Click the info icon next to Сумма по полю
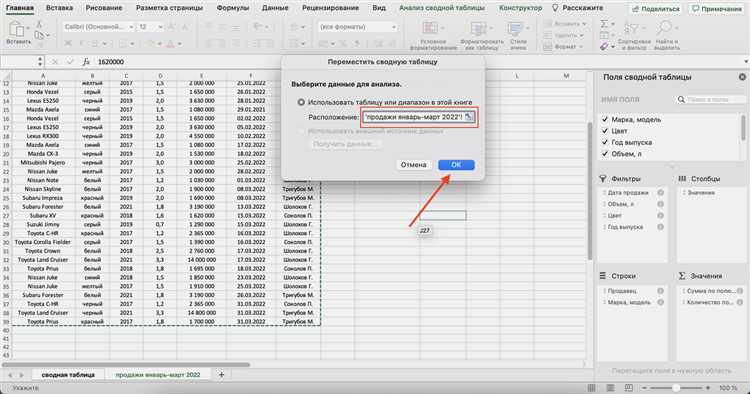Image resolution: width=750 pixels, height=394 pixels. pyautogui.click(x=739, y=291)
